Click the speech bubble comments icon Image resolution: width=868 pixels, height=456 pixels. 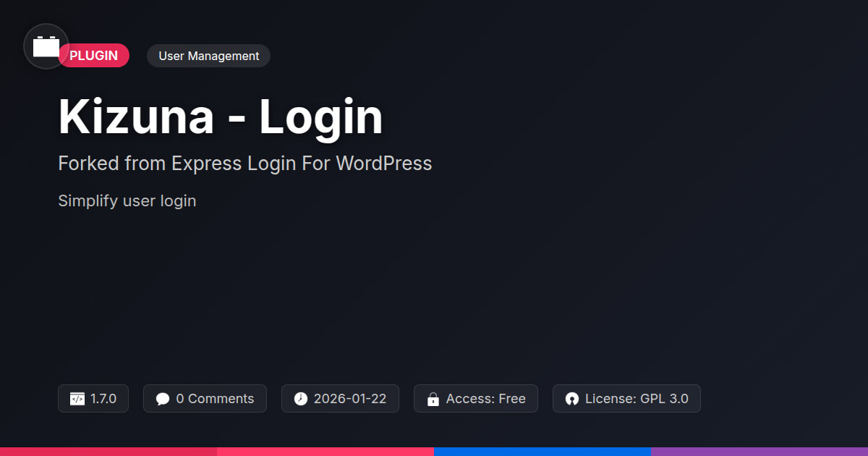(163, 399)
